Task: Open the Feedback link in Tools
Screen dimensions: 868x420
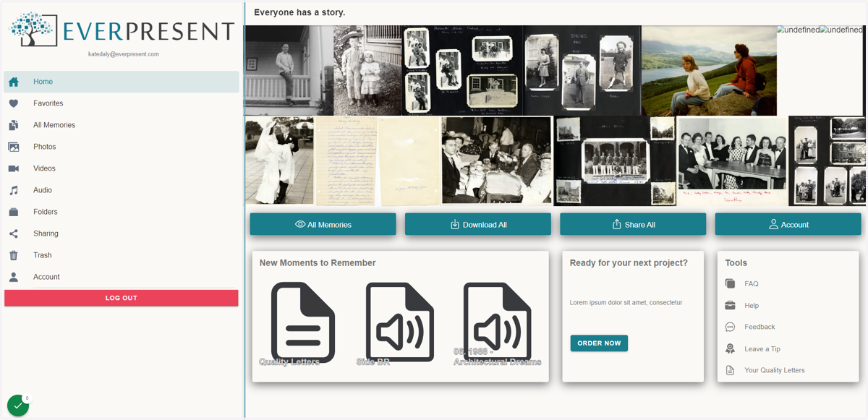Action: tap(759, 327)
